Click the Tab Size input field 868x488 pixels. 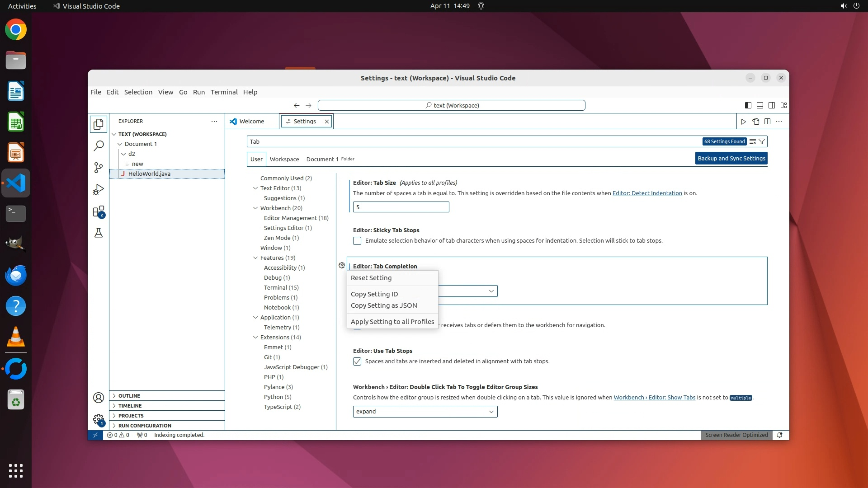click(401, 207)
